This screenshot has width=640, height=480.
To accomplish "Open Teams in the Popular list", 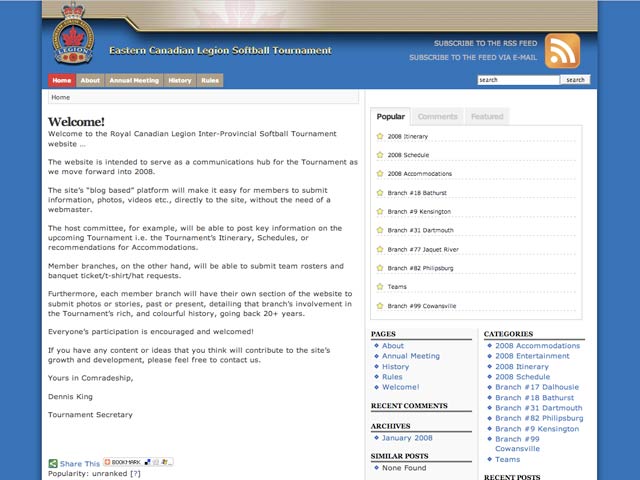I will click(x=397, y=287).
